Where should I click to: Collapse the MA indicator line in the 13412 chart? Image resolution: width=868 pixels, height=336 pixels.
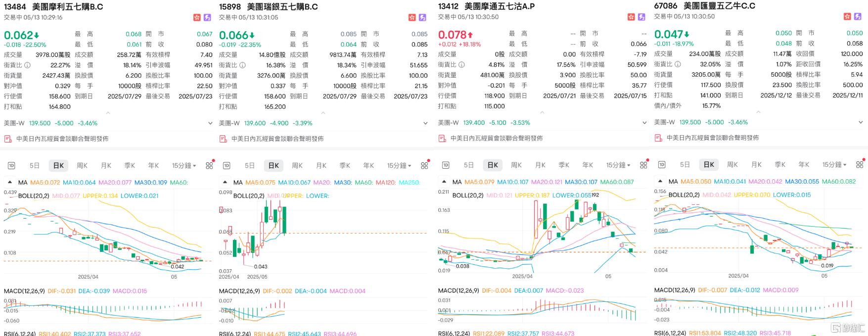coord(444,182)
